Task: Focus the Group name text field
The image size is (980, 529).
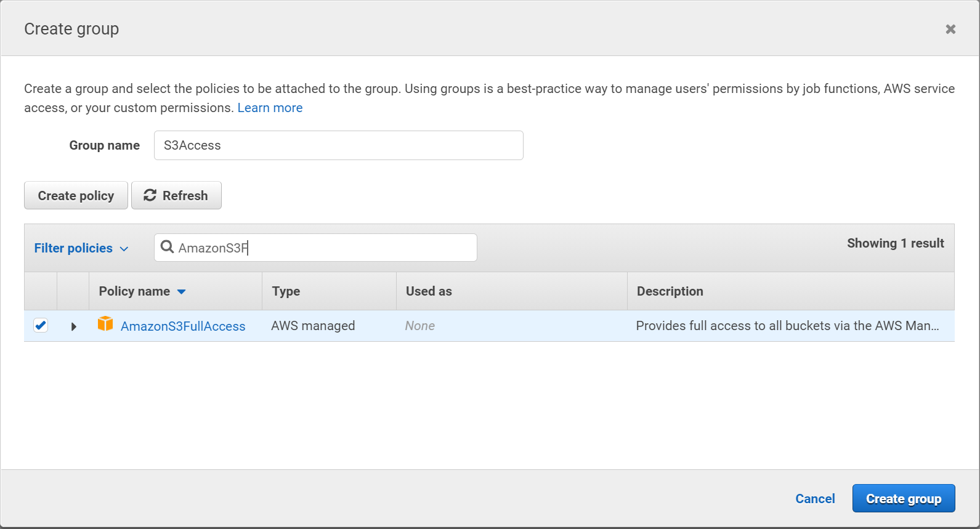Action: 338,145
